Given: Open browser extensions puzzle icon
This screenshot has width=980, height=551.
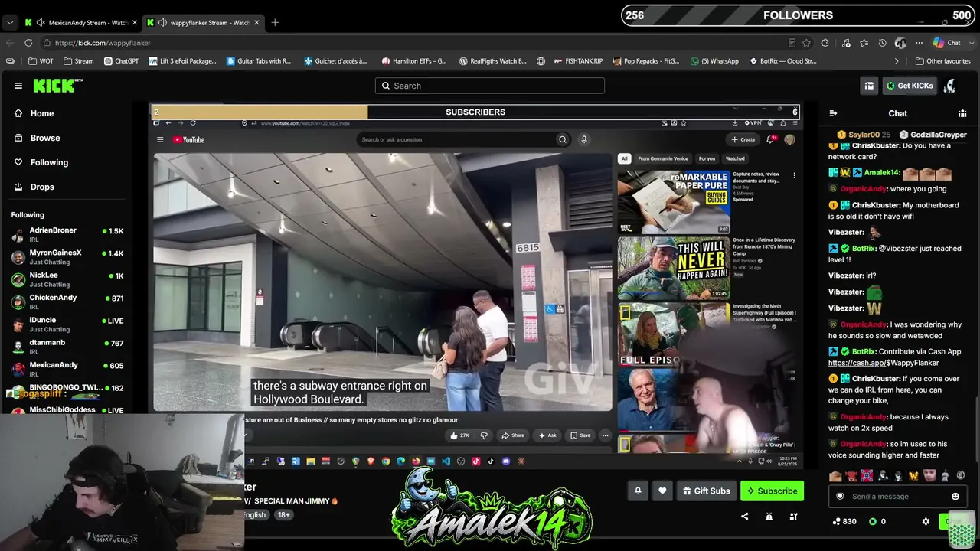Looking at the screenshot, I should pyautogui.click(x=825, y=43).
